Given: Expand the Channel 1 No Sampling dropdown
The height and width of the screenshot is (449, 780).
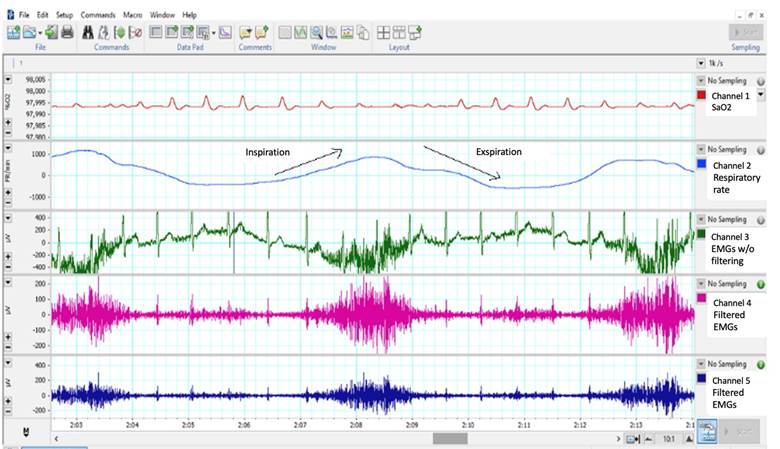Looking at the screenshot, I should point(700,80).
